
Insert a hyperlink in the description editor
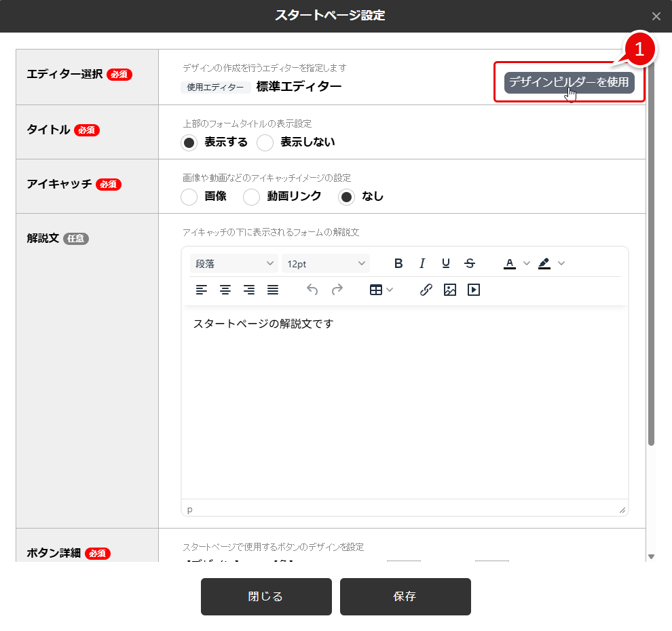pos(426,290)
